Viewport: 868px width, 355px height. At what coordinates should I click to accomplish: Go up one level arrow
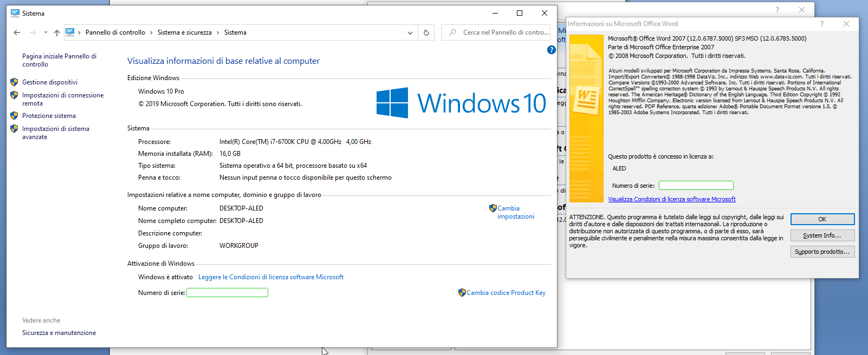tap(57, 32)
